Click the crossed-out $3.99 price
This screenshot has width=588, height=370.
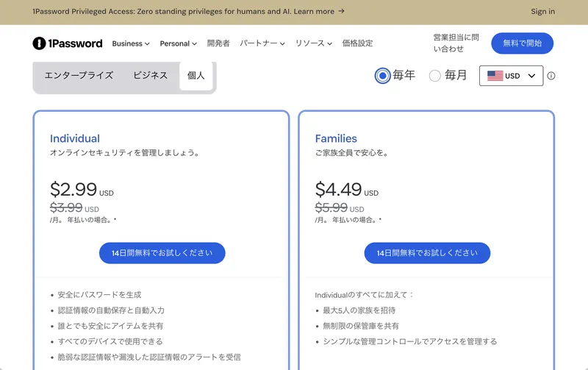pos(66,207)
